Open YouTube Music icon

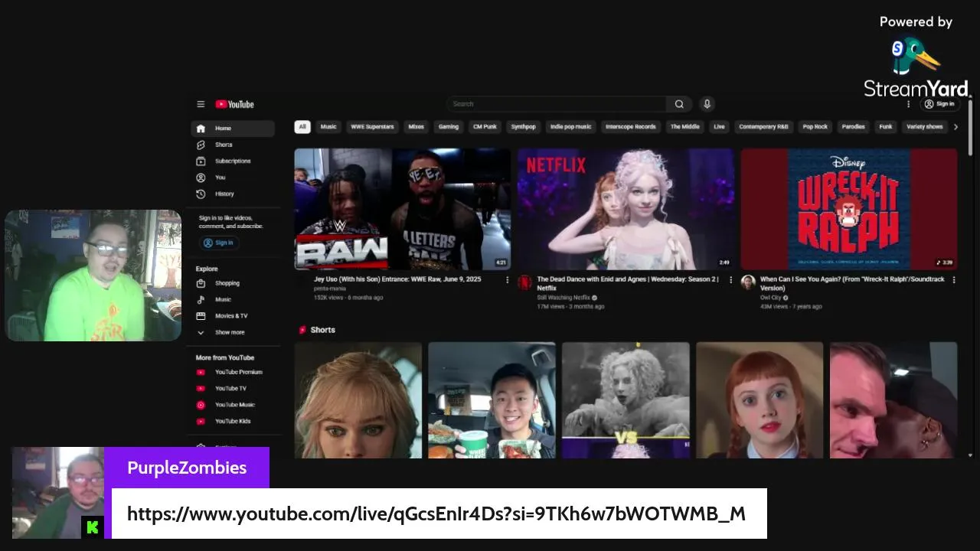click(x=201, y=405)
